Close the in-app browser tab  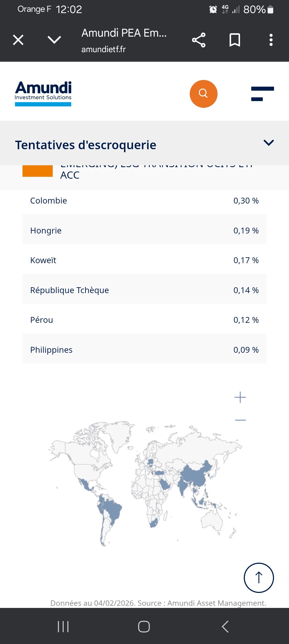tap(18, 40)
